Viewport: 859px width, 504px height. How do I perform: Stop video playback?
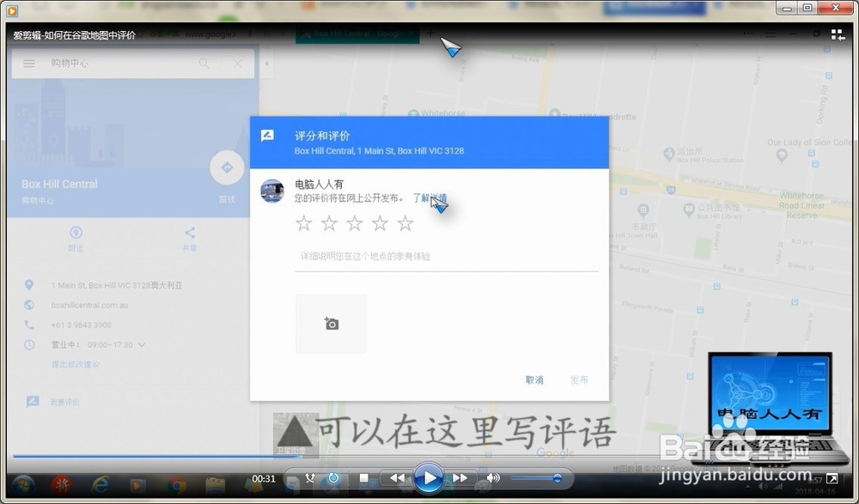(x=363, y=477)
